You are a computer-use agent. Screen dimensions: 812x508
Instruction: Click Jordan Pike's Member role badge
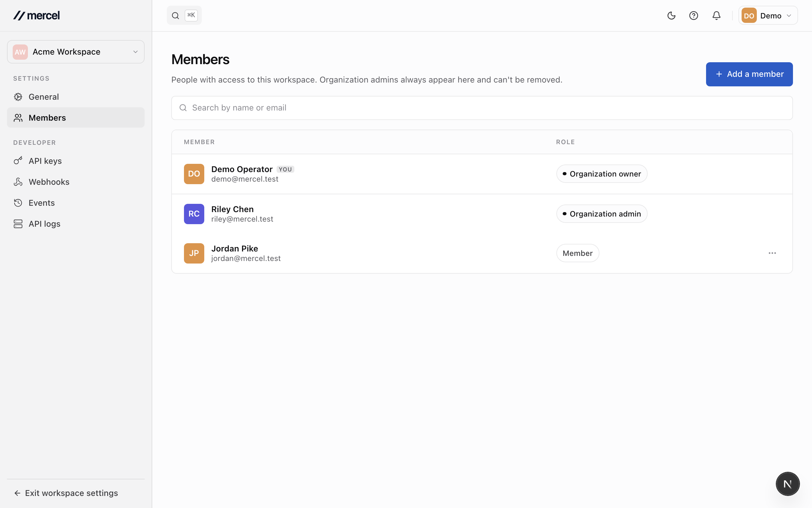click(x=578, y=253)
